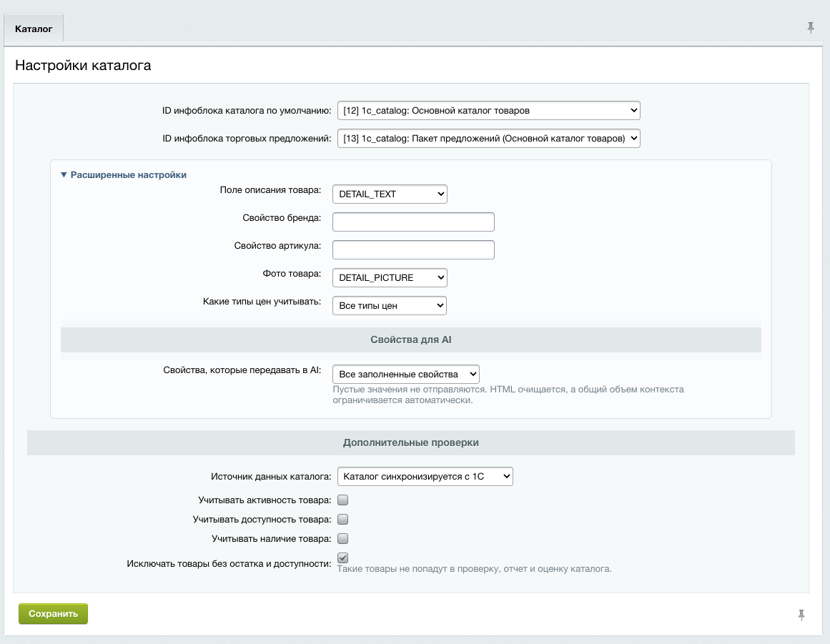
Task: Open Фото товара DETAIL_PICTURE dropdown
Action: click(x=390, y=278)
